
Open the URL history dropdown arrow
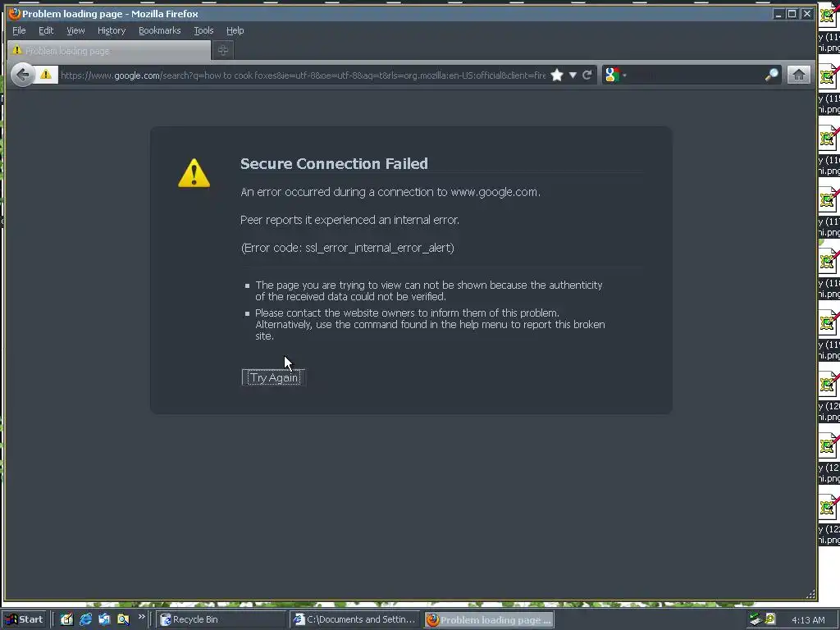(573, 75)
